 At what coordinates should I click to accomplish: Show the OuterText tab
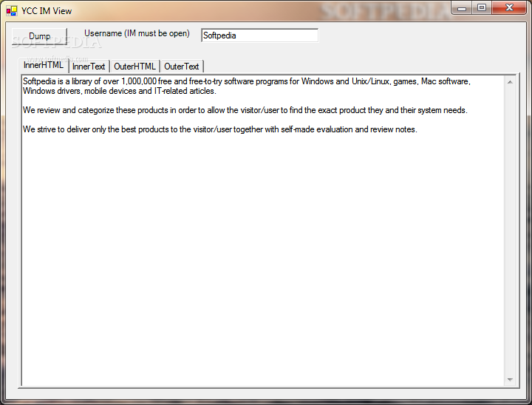(182, 67)
